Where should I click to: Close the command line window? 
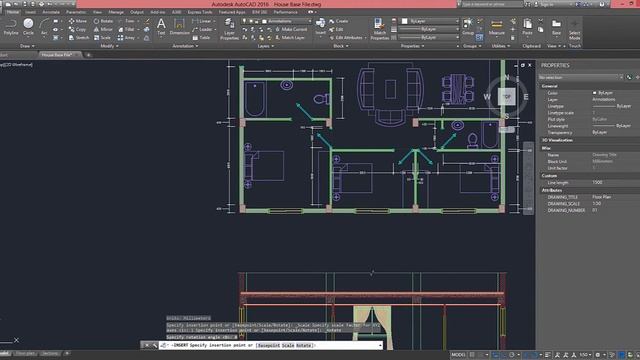click(x=147, y=345)
